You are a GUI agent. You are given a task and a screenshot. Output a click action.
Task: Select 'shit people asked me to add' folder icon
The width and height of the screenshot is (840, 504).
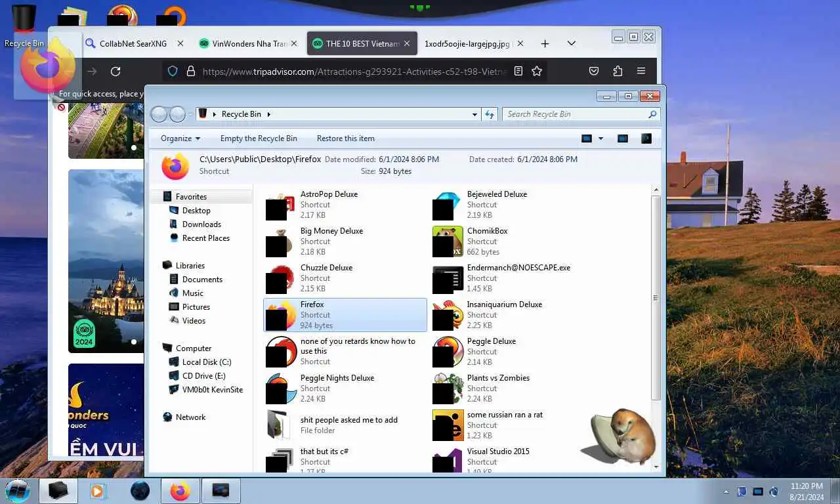click(x=280, y=425)
